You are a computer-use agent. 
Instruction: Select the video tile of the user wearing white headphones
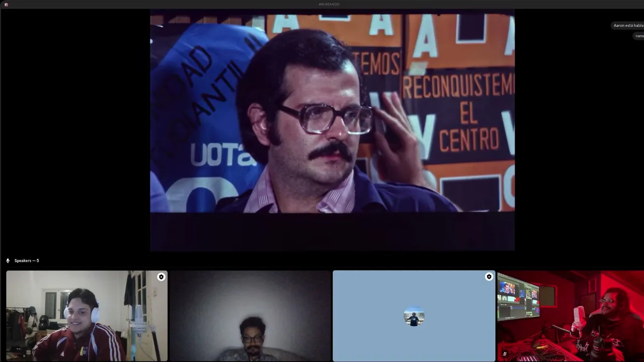(87, 316)
